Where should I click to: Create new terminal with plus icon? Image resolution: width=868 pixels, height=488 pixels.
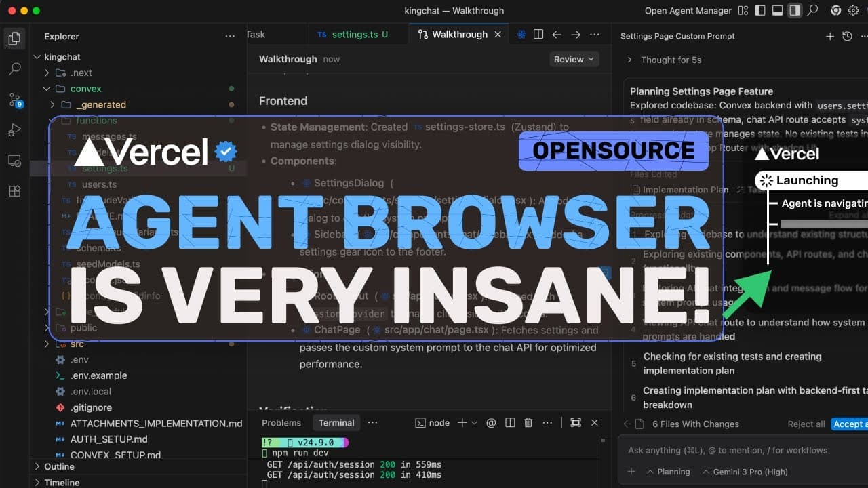(x=462, y=422)
